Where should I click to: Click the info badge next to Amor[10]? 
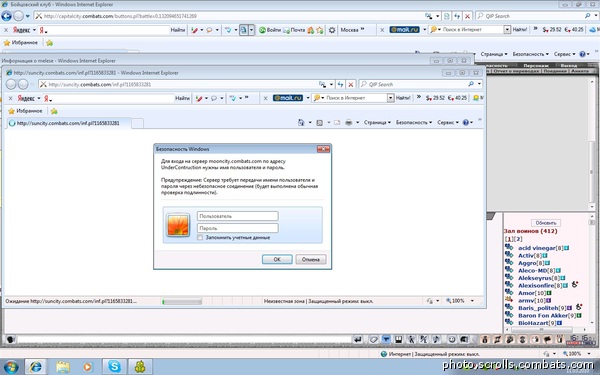pos(549,293)
